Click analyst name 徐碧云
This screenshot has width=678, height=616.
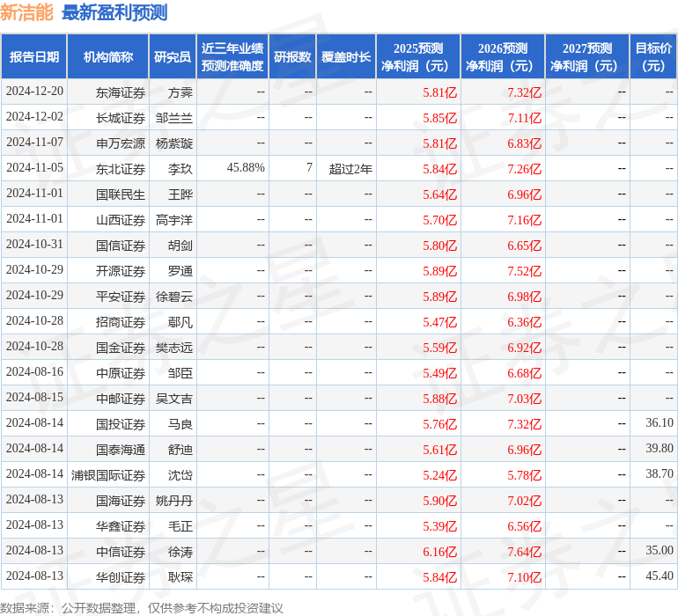[174, 297]
